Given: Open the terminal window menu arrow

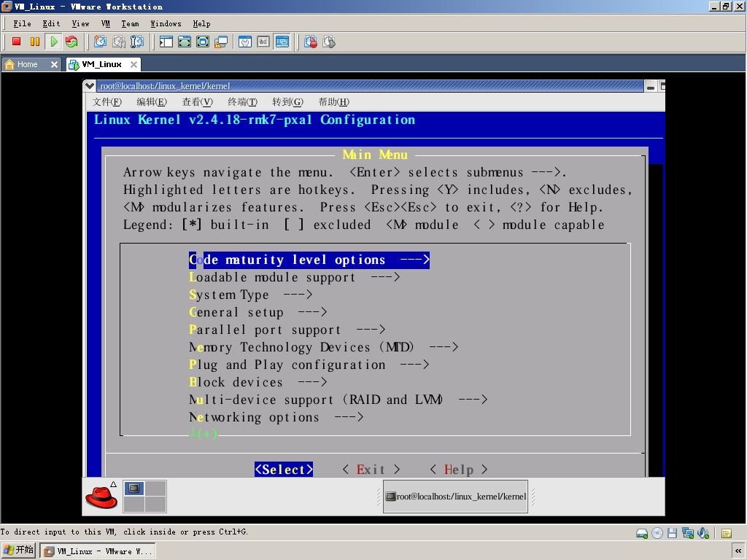Looking at the screenshot, I should click(x=89, y=86).
